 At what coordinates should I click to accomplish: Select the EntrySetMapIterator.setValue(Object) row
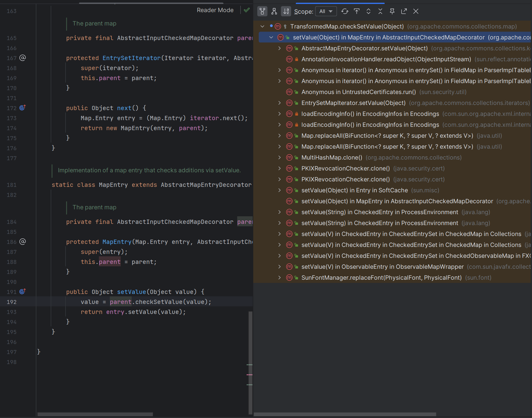click(x=392, y=103)
